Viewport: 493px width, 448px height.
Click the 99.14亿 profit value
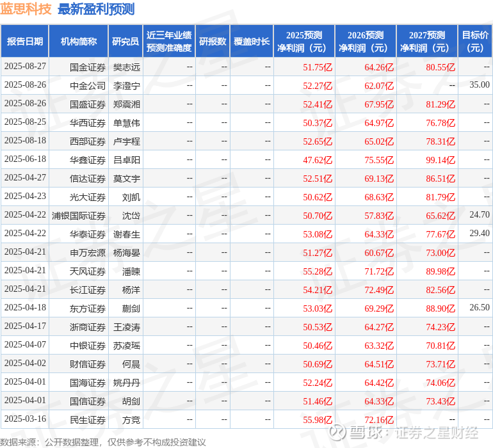click(440, 160)
